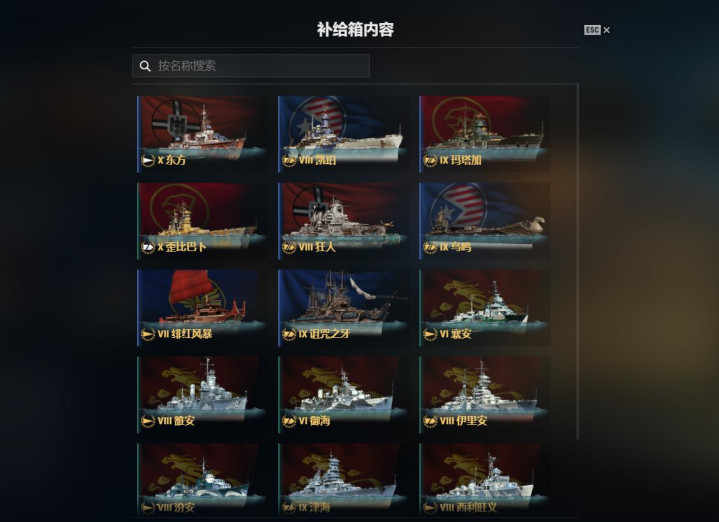
Task: Open the VIII 雒安 ship card
Action: tap(202, 394)
